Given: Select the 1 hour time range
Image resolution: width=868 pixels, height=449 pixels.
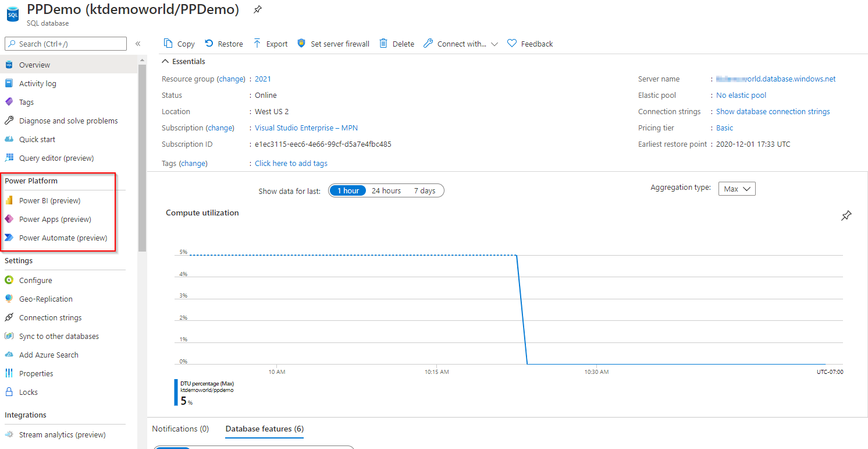Looking at the screenshot, I should pyautogui.click(x=348, y=190).
